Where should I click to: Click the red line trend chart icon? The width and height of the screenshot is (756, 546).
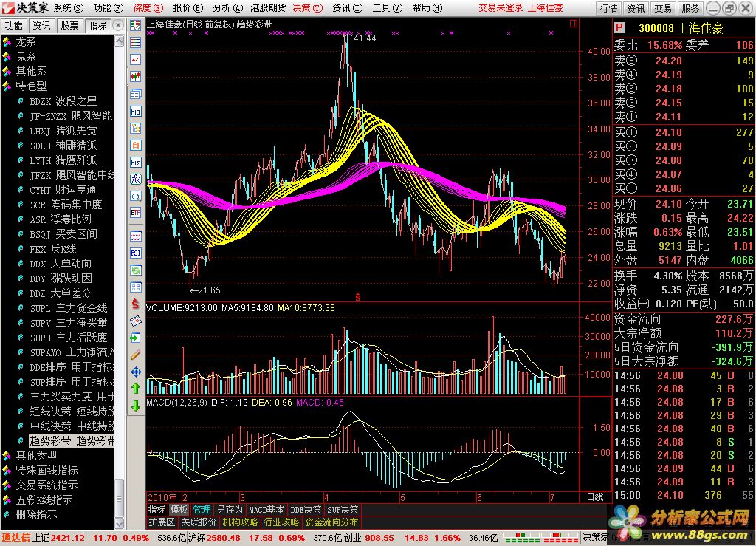tap(136, 59)
